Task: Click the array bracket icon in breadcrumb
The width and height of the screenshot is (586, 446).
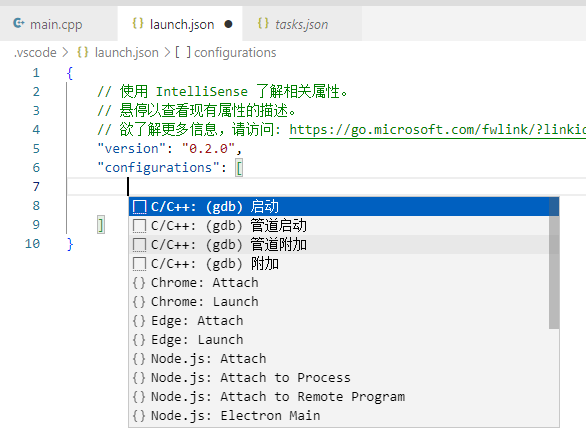Action: pos(183,52)
